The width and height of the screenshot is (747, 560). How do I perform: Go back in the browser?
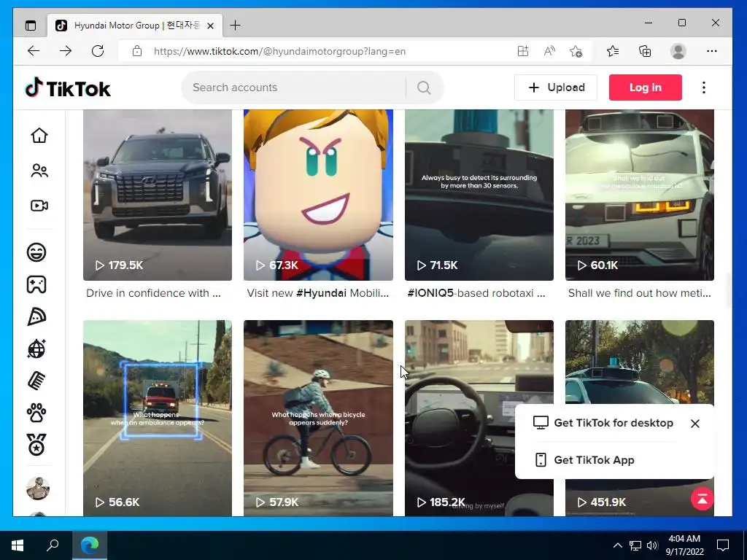(34, 51)
